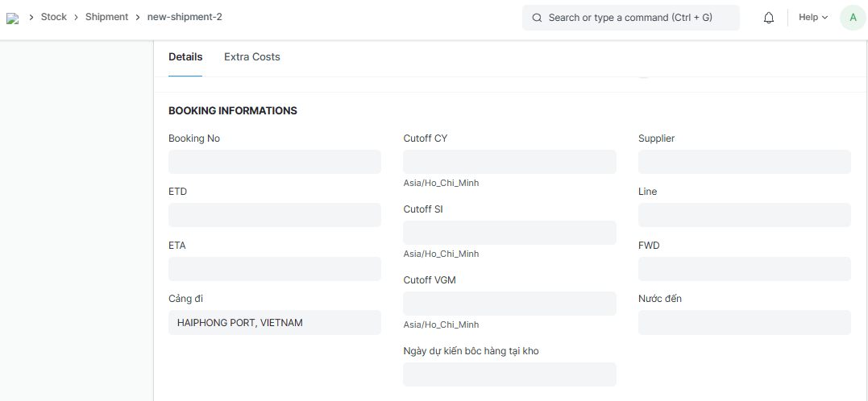The width and height of the screenshot is (868, 401).
Task: Focus the Booking No field
Action: (x=274, y=162)
